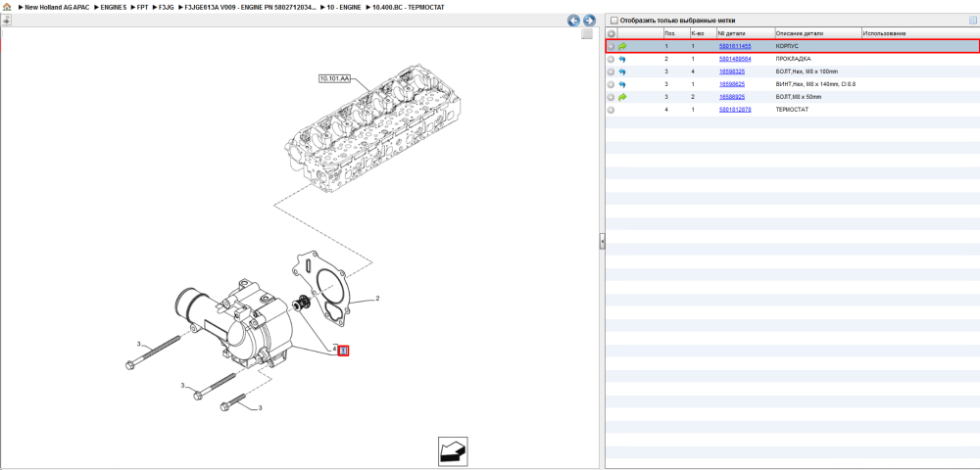The image size is (980, 470).
Task: Add КОРПУС row with plus icon
Action: pyautogui.click(x=612, y=47)
